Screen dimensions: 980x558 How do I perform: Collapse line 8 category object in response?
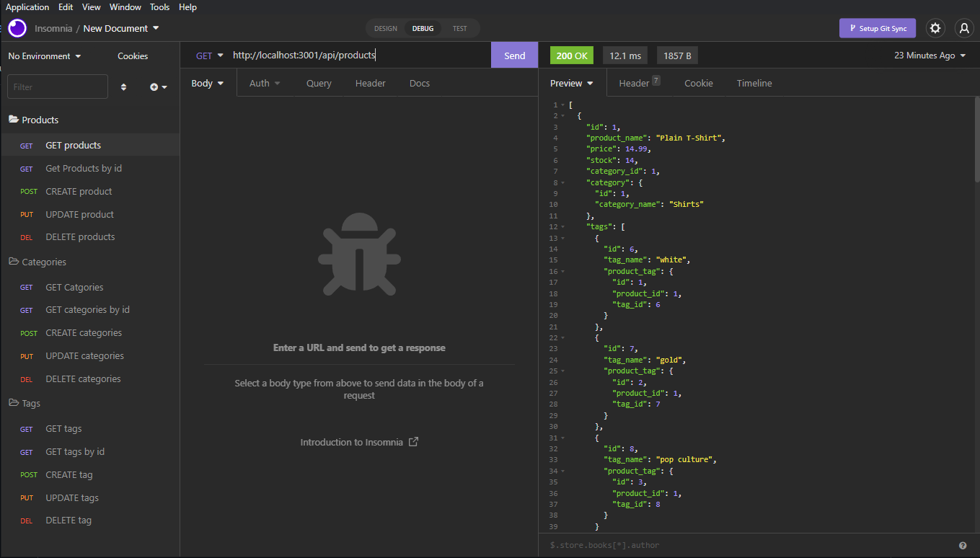click(561, 182)
